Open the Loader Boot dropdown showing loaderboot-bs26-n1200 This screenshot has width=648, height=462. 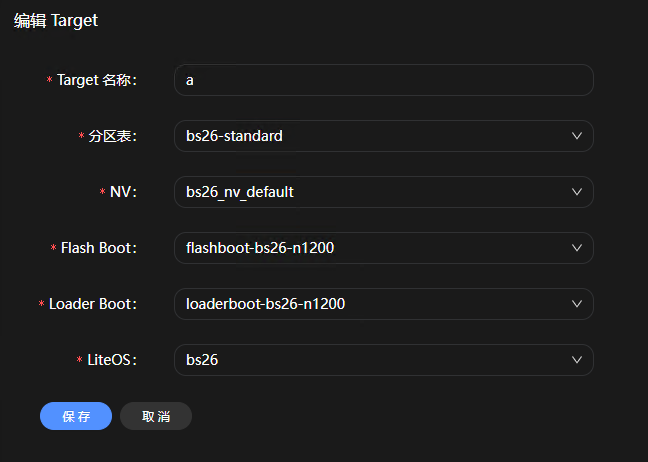tap(370, 304)
